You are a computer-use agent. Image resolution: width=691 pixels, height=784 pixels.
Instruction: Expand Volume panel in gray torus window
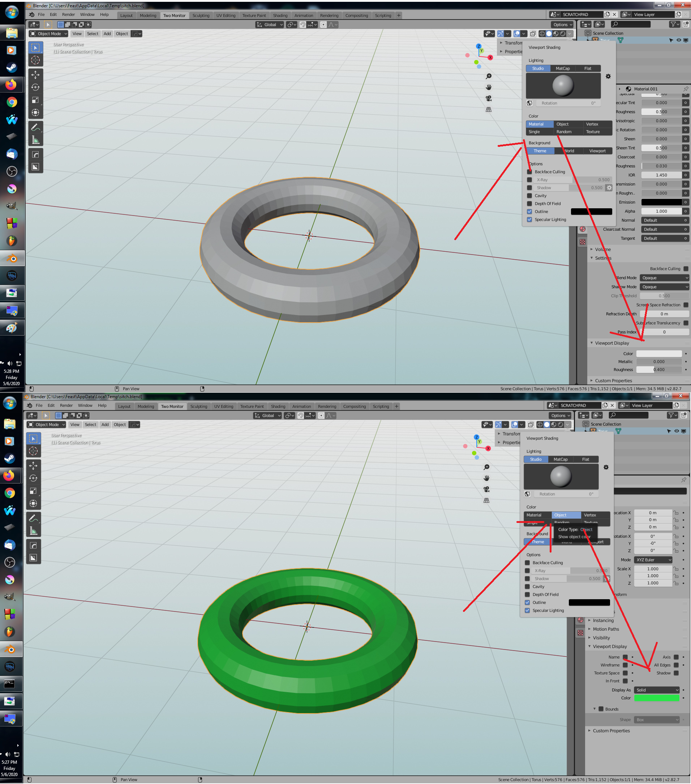point(603,249)
